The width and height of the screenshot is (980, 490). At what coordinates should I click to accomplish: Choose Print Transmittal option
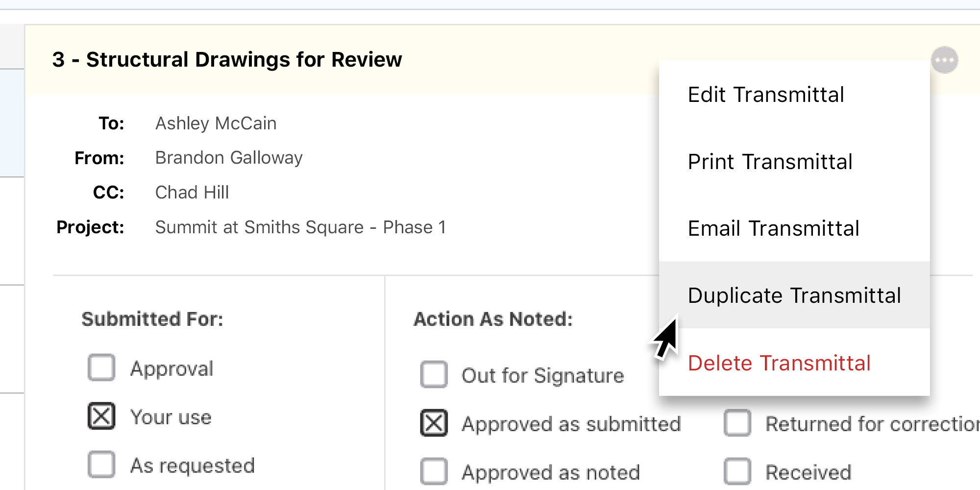click(x=770, y=162)
